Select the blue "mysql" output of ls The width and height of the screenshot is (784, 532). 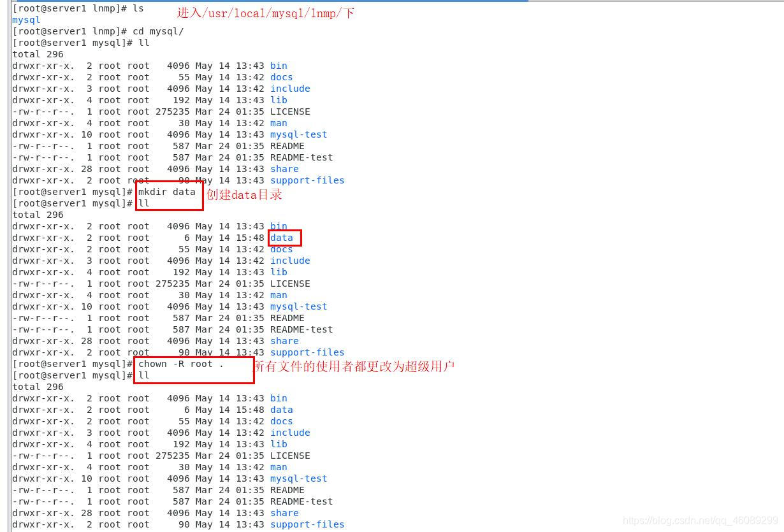coord(26,20)
